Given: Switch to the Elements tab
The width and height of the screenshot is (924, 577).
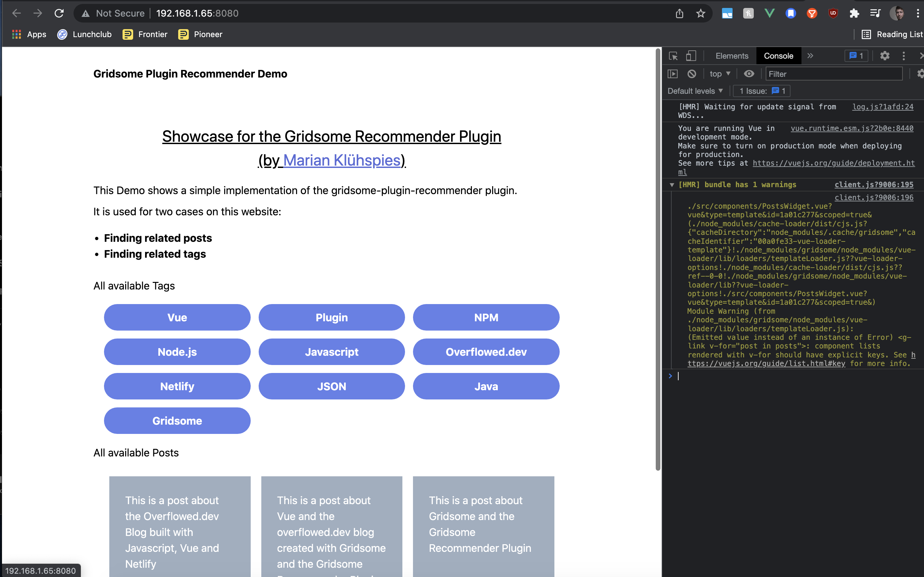Looking at the screenshot, I should 732,56.
